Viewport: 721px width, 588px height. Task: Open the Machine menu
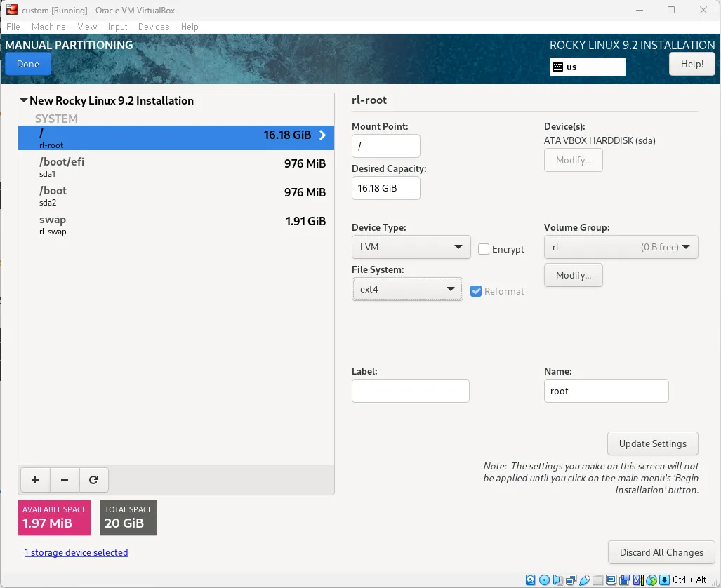click(x=48, y=27)
